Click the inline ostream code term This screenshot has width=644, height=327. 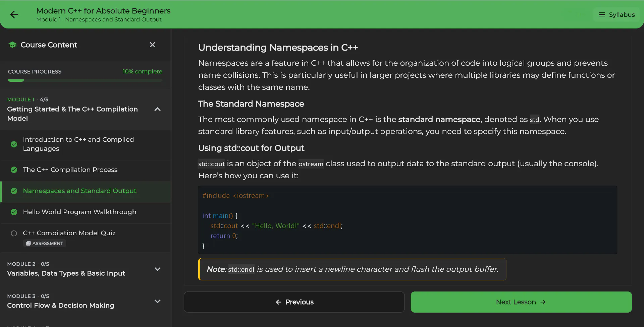pos(311,164)
